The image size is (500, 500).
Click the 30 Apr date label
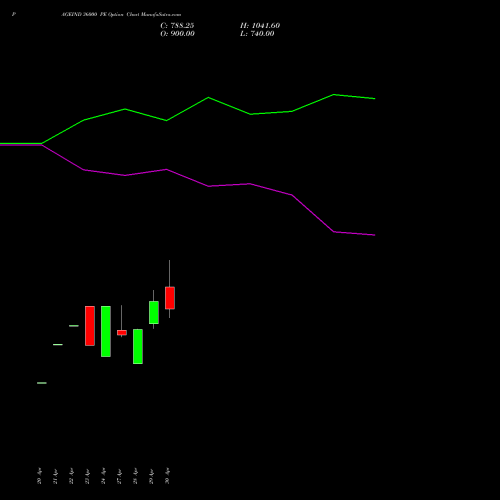pos(167,476)
